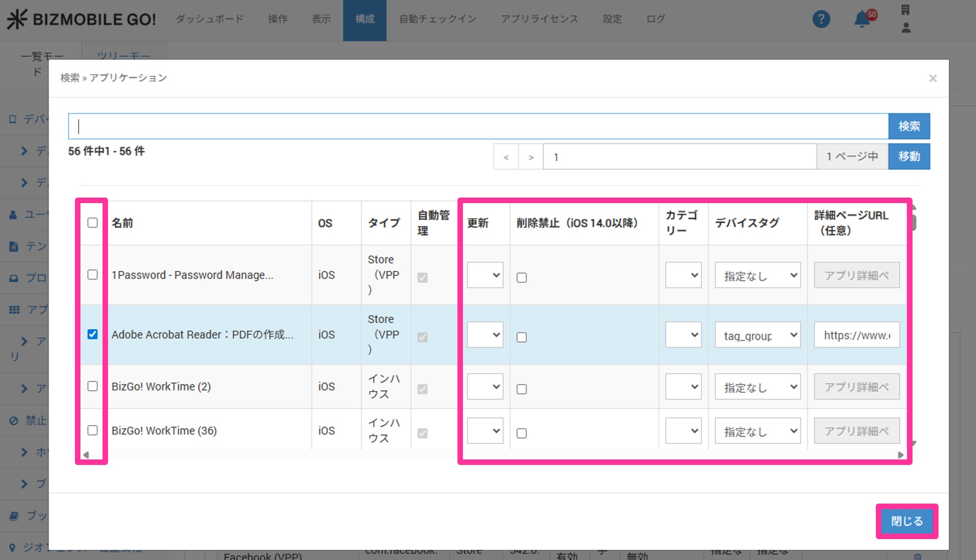Image resolution: width=976 pixels, height=560 pixels.
Task: Open category dropdown for BizGo! WorkTime (36)
Action: 683,431
